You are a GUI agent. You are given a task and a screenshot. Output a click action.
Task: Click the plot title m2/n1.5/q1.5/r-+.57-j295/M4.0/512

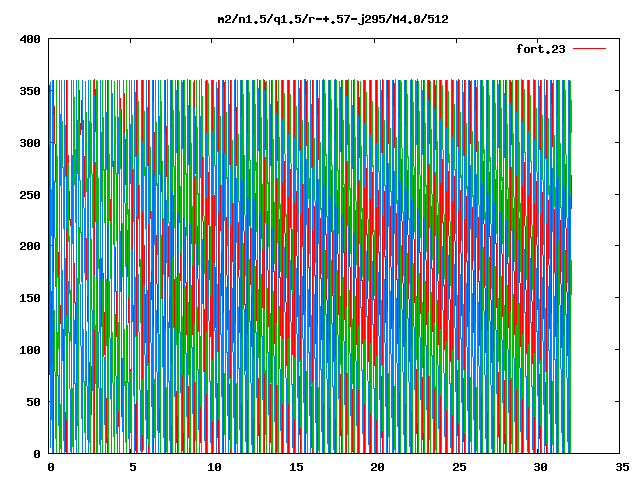(x=333, y=19)
